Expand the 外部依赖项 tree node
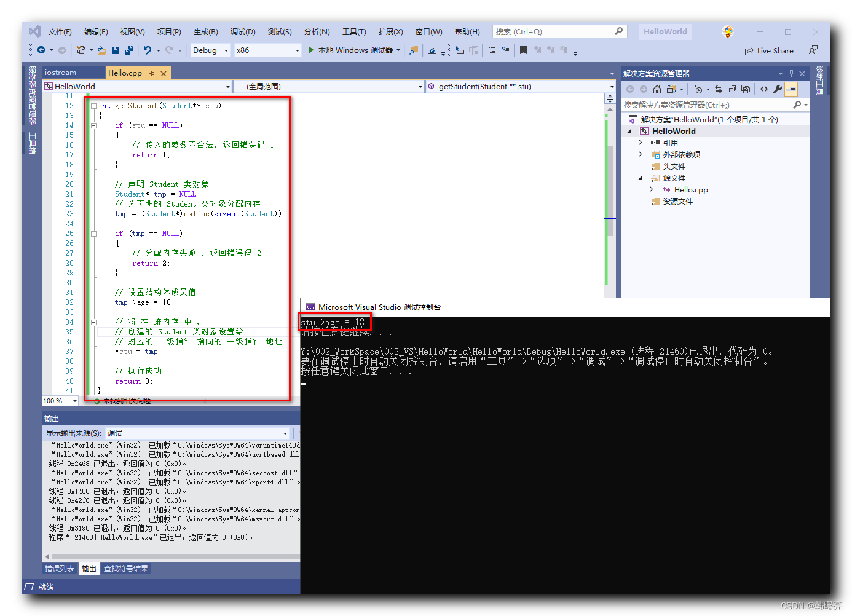852x616 pixels. tap(640, 154)
